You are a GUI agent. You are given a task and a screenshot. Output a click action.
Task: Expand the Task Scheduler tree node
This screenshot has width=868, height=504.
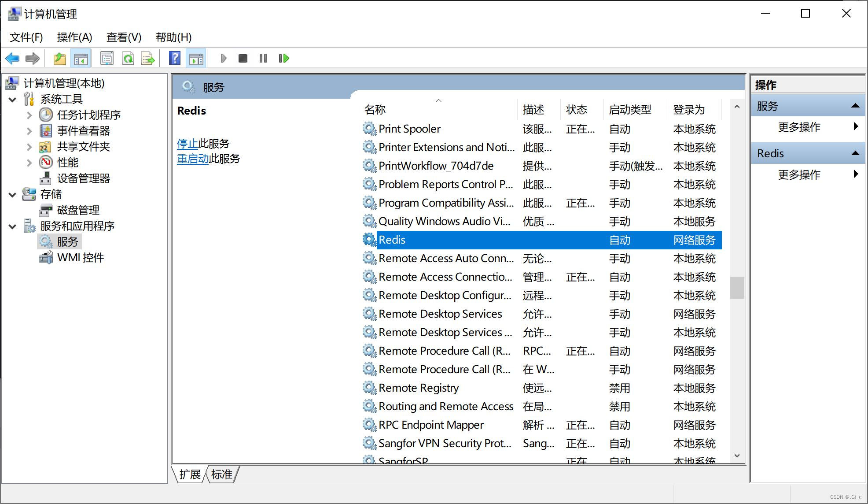tap(29, 115)
